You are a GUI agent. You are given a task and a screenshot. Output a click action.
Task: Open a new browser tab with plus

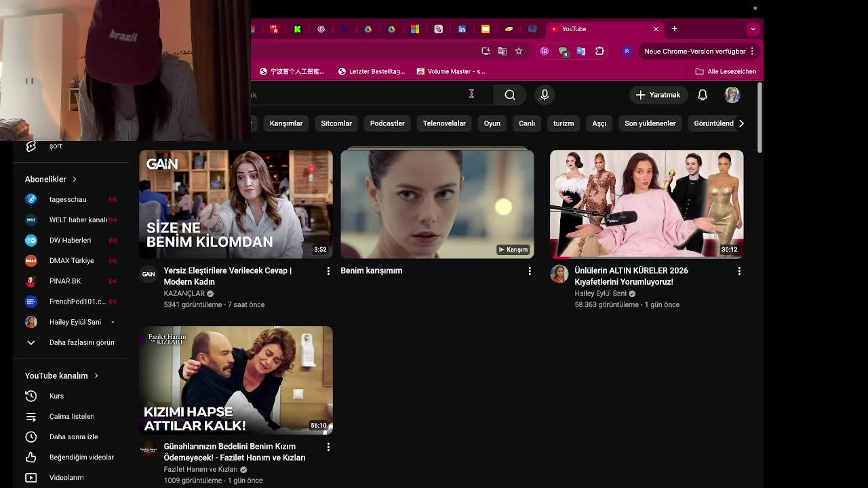point(674,29)
